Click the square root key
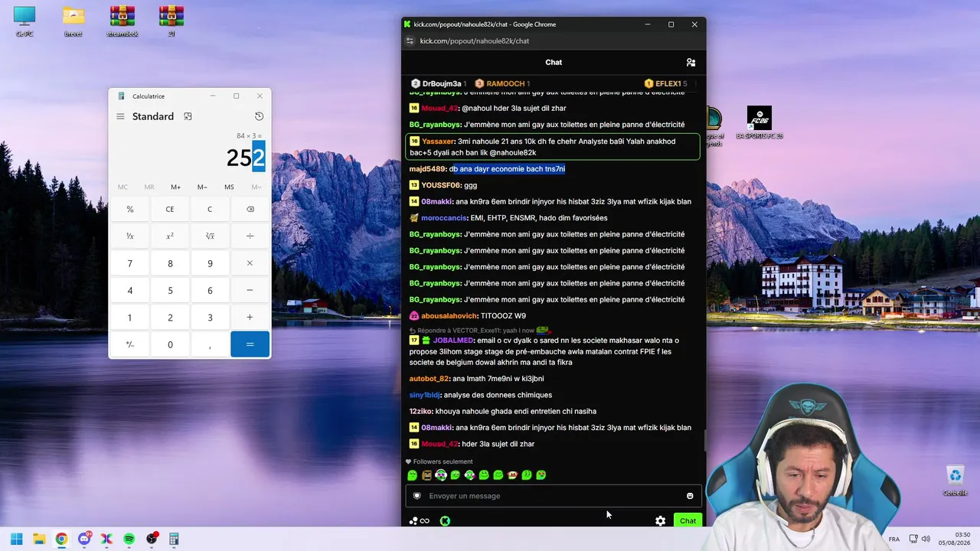The image size is (980, 551). tap(210, 236)
